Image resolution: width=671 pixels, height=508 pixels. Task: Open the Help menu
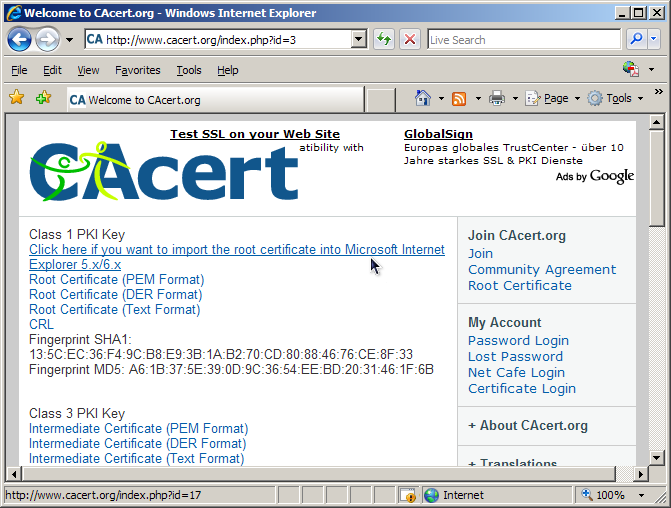coord(228,70)
